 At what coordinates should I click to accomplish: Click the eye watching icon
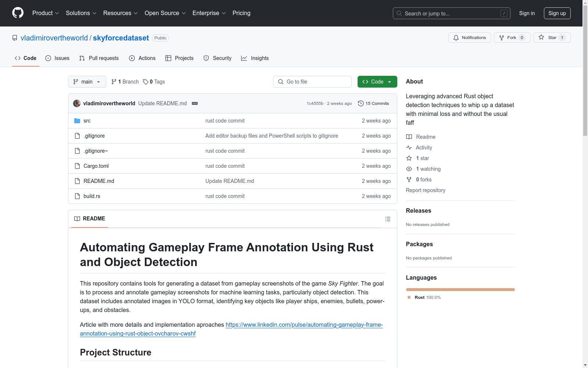[x=409, y=169]
